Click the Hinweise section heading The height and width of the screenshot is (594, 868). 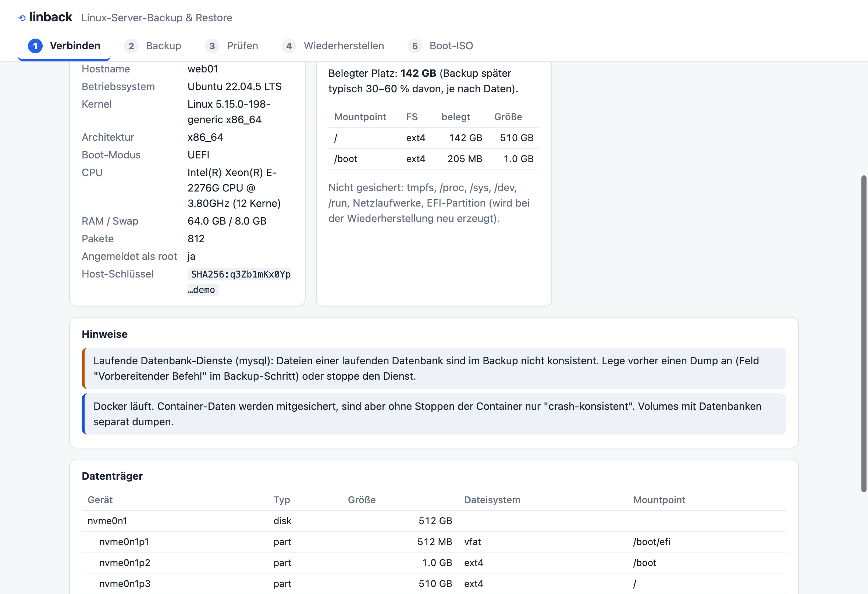104,334
